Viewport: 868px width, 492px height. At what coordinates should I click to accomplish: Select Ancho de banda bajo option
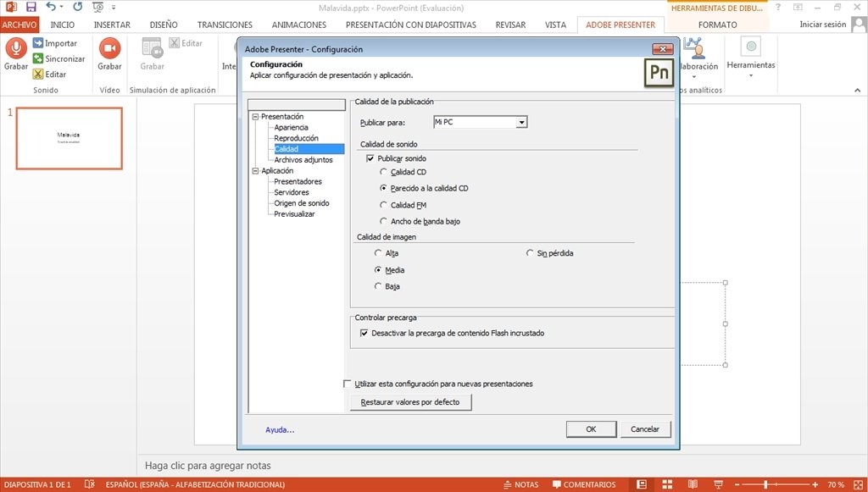pyautogui.click(x=383, y=221)
